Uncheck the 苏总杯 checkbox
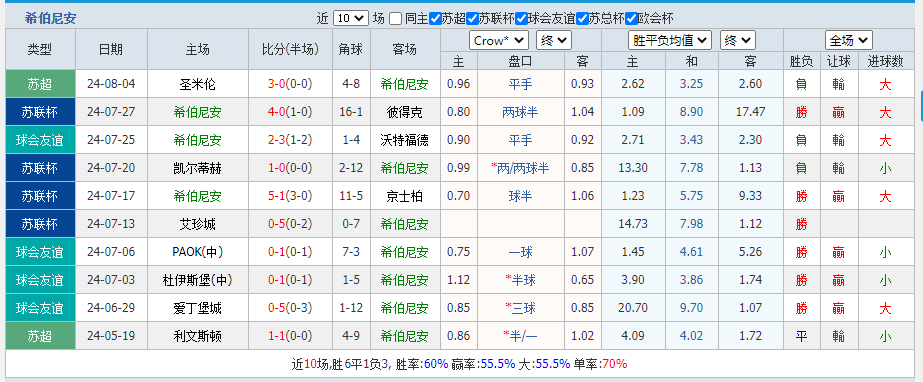Viewport: 923px width, 382px height. [x=582, y=18]
